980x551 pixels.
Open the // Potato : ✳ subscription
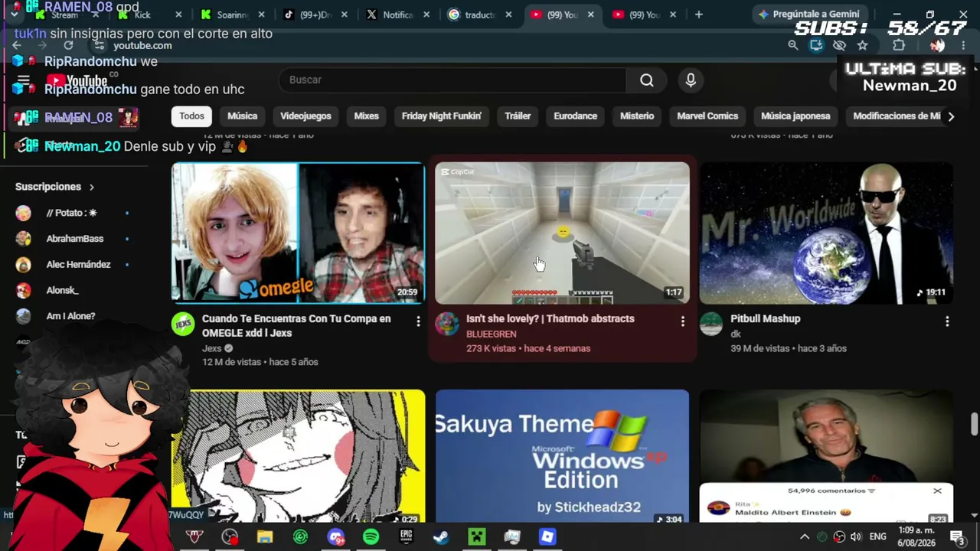point(71,213)
